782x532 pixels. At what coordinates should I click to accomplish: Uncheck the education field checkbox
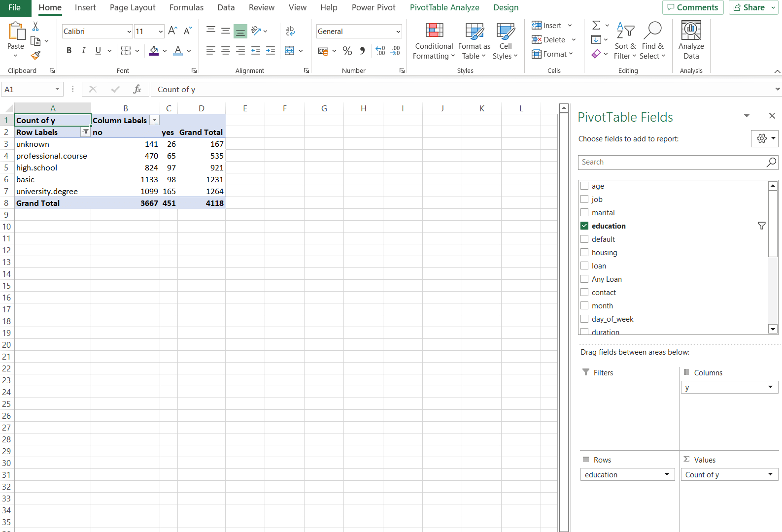[584, 226]
